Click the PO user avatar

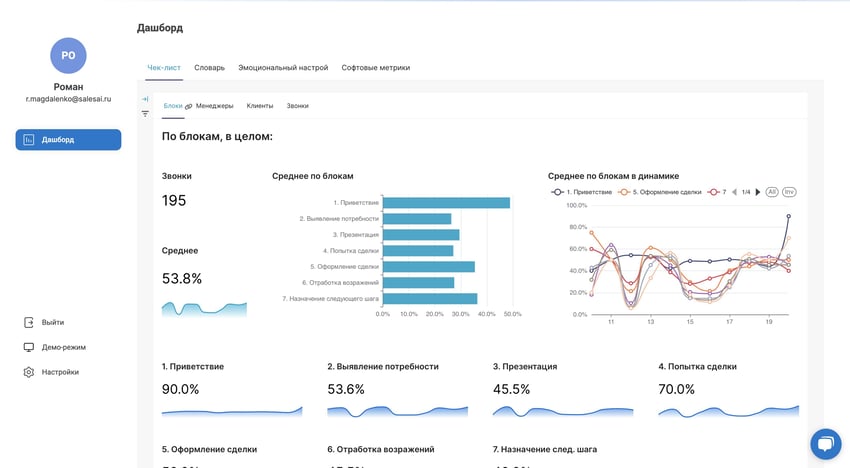tap(68, 56)
